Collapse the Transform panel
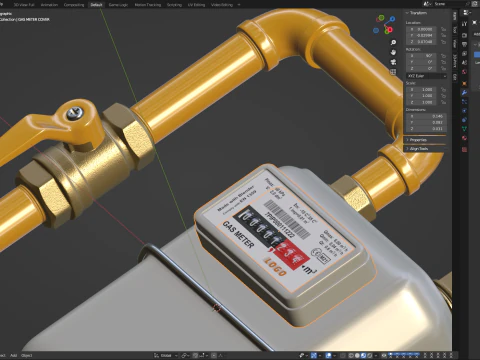The image size is (480, 360). click(x=417, y=13)
